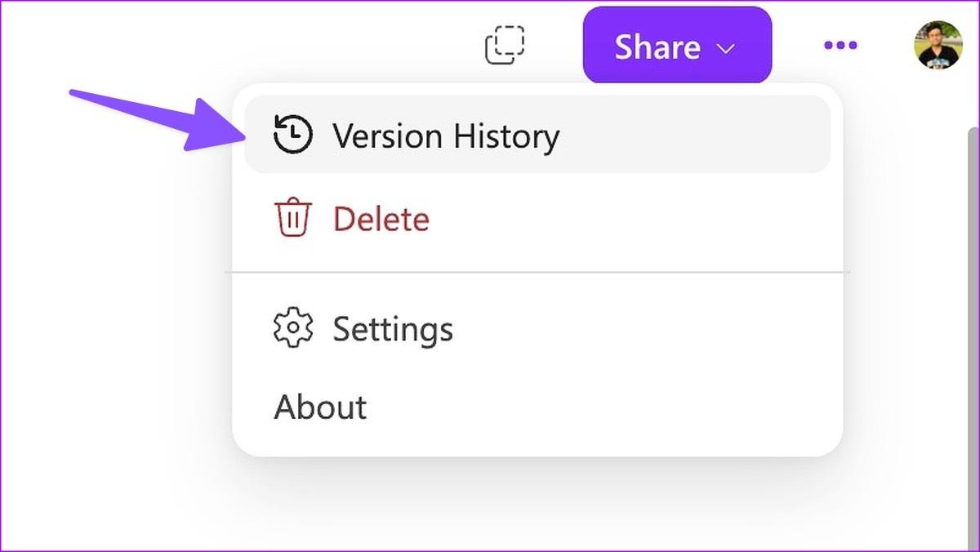Click the copy component icon
Screen dimensions: 980x552
point(505,45)
